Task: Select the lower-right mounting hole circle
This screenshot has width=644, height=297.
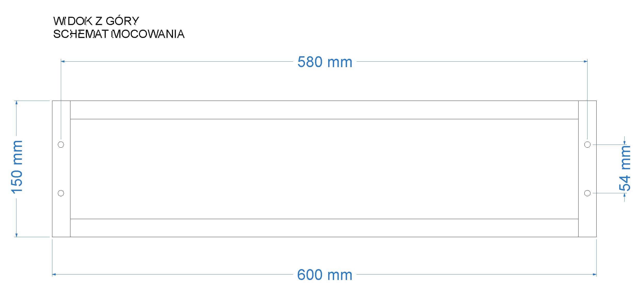Action: pyautogui.click(x=587, y=193)
